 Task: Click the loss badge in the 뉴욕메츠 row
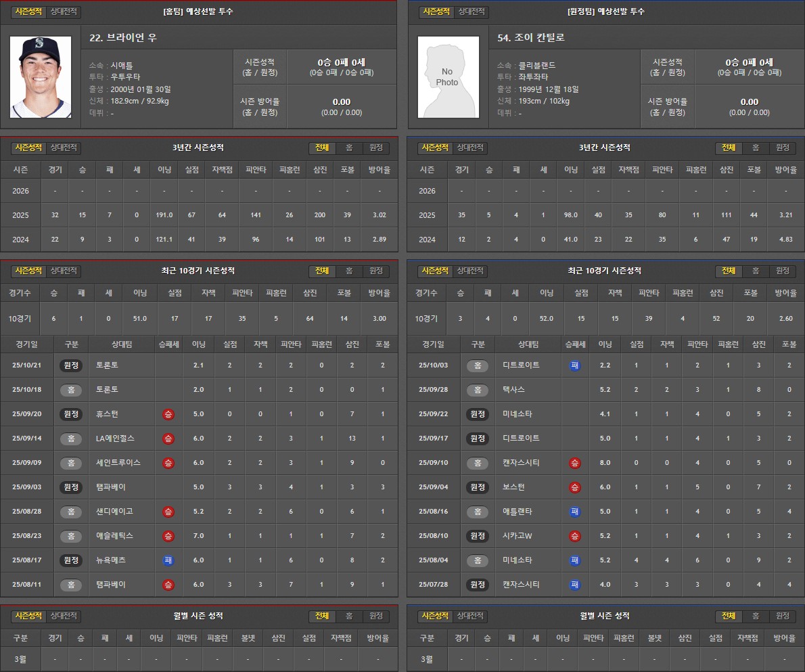click(168, 560)
